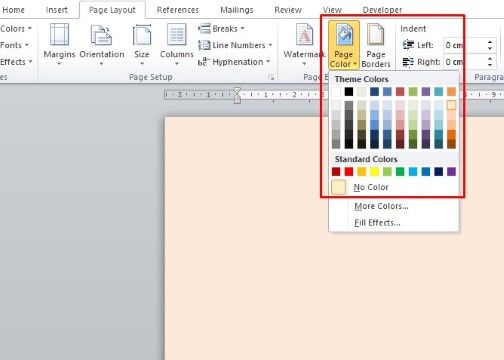Open the Page Borders dialog
The height and width of the screenshot is (360, 504).
376,45
